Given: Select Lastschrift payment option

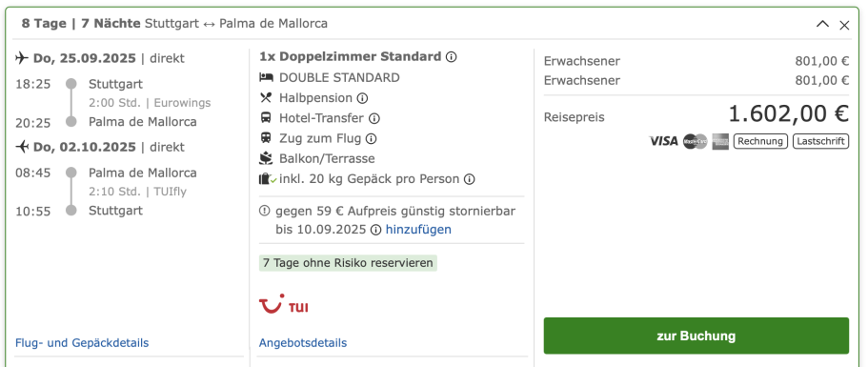Looking at the screenshot, I should tap(820, 141).
